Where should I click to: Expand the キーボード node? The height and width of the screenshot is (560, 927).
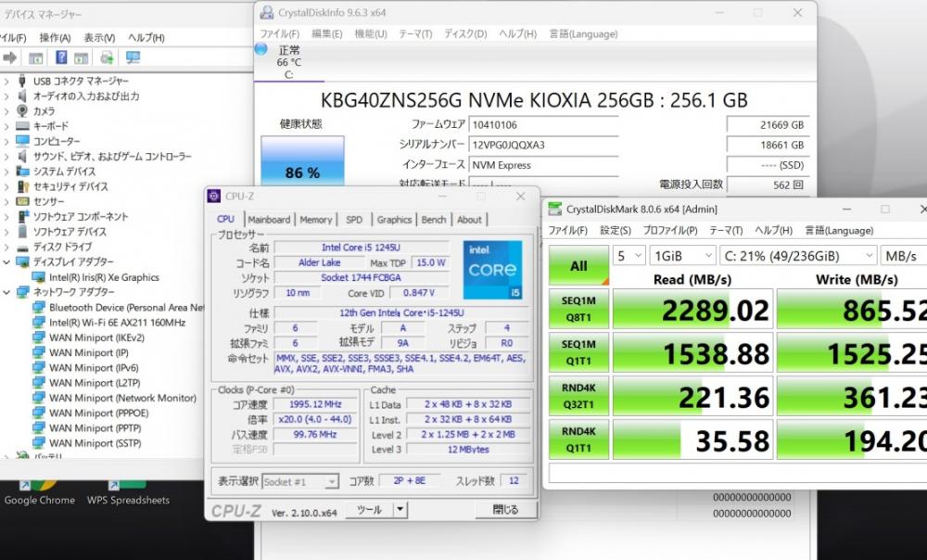[6, 126]
